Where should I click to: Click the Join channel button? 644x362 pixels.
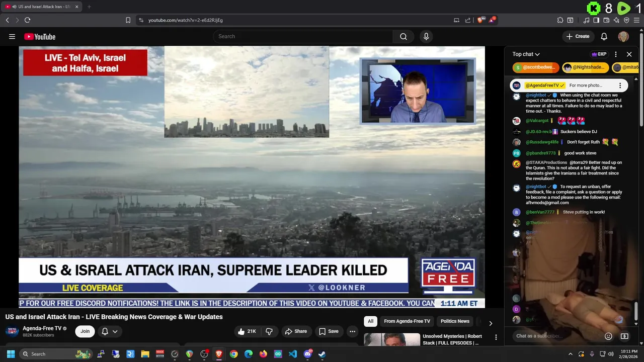(85, 331)
